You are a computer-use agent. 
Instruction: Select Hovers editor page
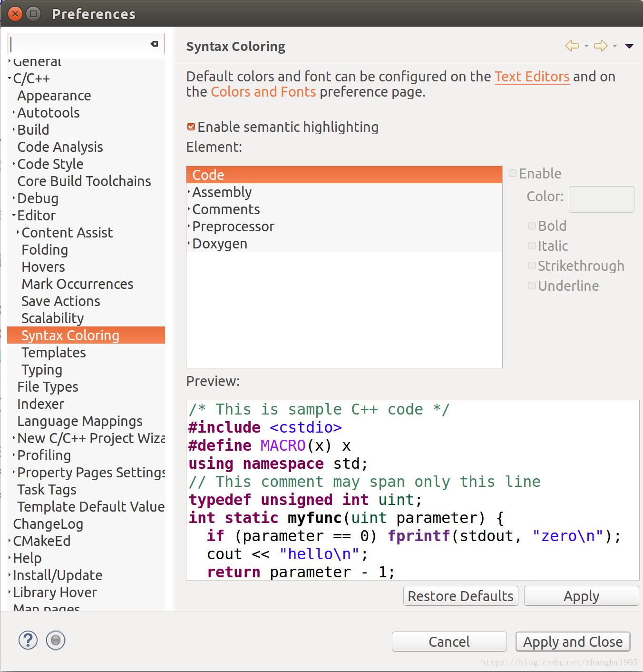pyautogui.click(x=43, y=267)
